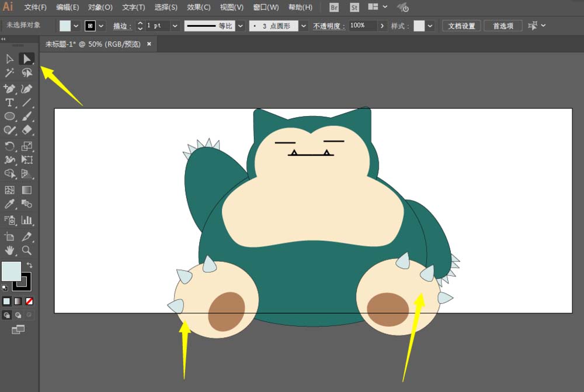The image size is (584, 392).
Task: Activate the Type tool
Action: pyautogui.click(x=10, y=102)
